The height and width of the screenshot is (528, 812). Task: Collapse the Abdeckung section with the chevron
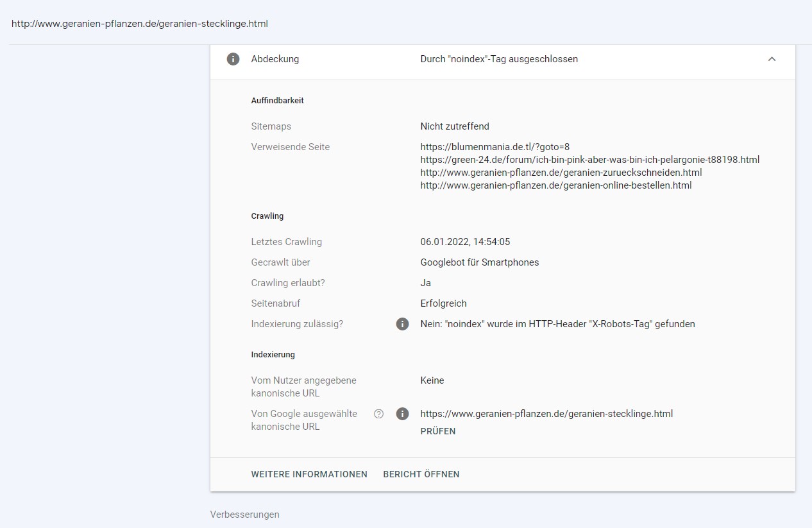[x=772, y=59]
